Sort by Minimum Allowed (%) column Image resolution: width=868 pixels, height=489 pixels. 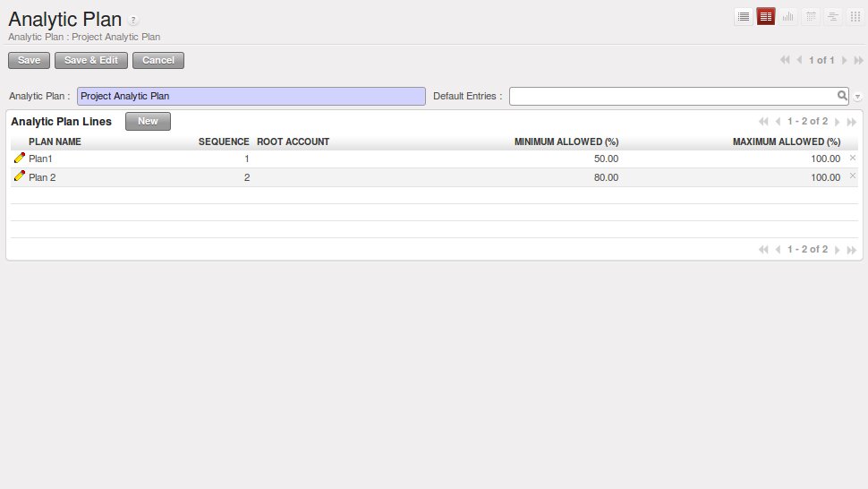(566, 142)
